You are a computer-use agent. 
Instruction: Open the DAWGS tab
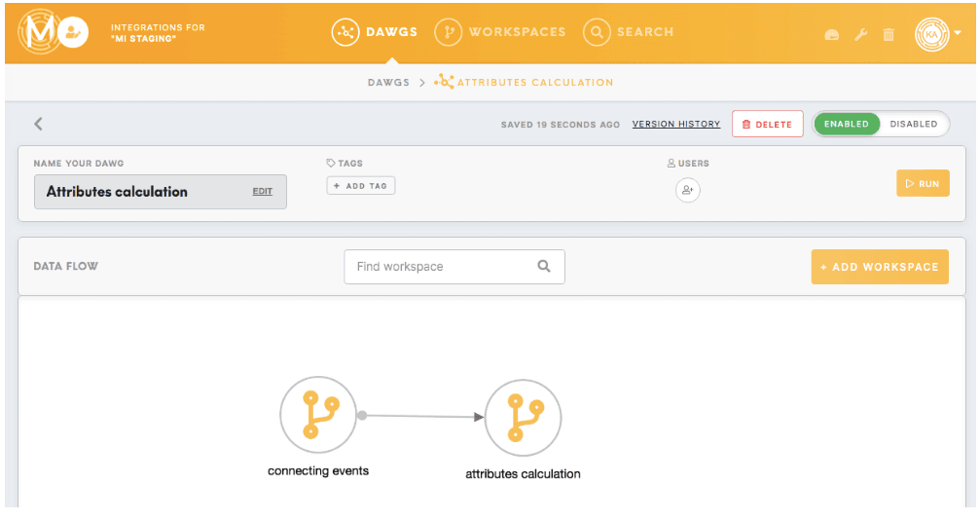(x=375, y=32)
